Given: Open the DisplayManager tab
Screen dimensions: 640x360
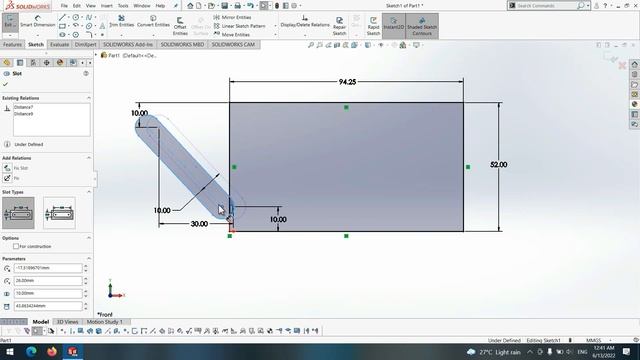Looking at the screenshot, I should coord(60,62).
